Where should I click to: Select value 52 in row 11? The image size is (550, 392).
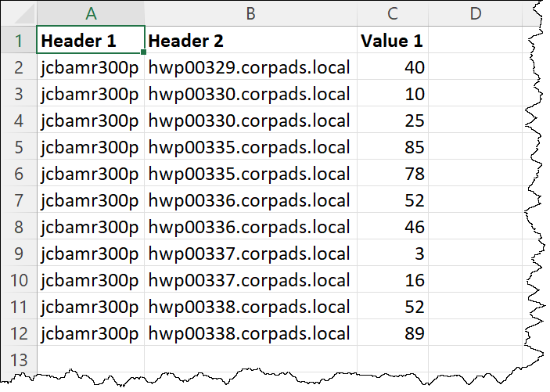393,307
